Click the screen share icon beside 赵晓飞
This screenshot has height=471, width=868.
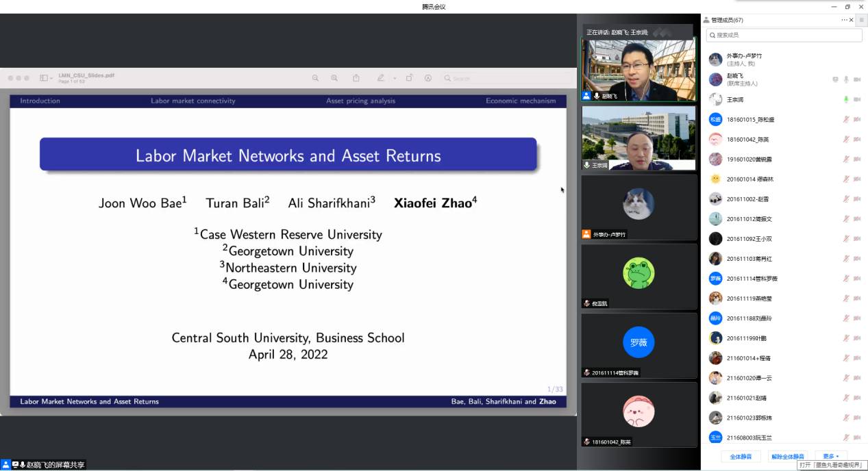[835, 79]
